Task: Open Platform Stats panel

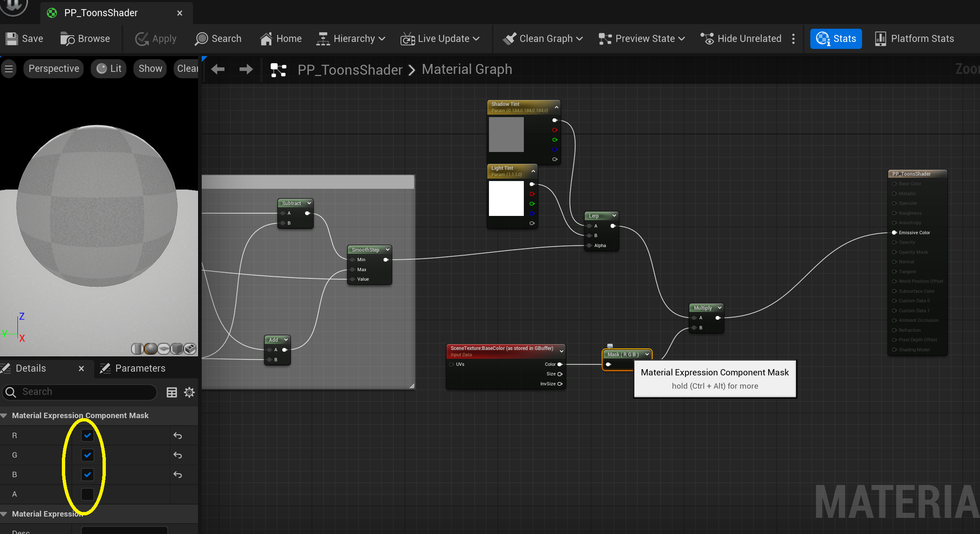Action: [914, 39]
